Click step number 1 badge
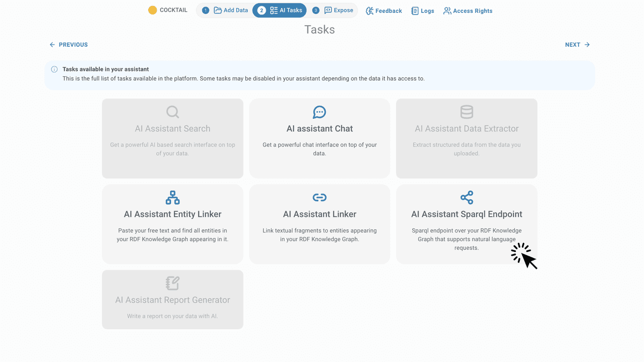 tap(206, 10)
